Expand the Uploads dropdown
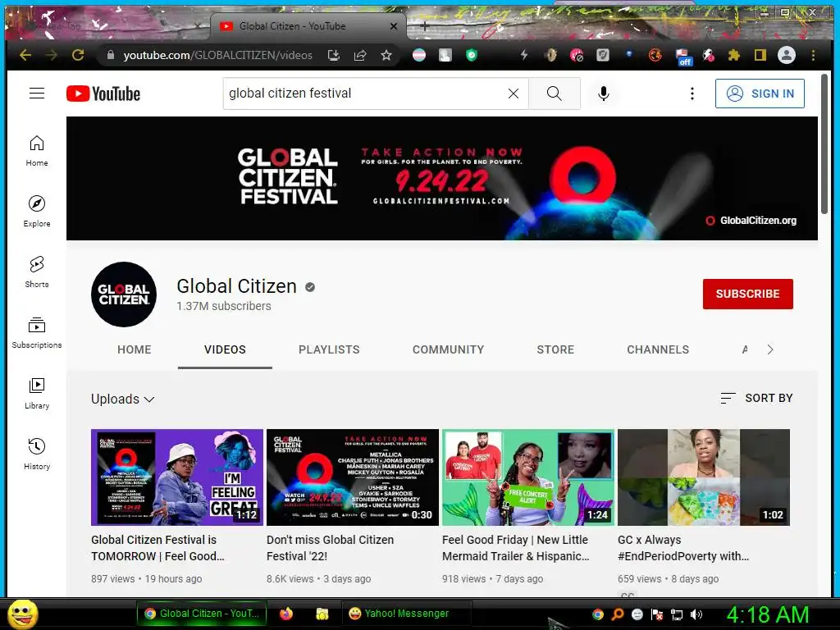Screen dimensions: 840x630 click(123, 399)
